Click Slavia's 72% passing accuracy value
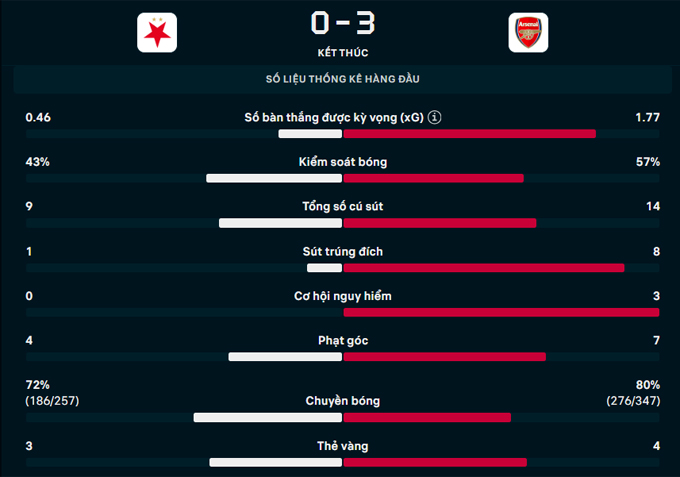This screenshot has width=680, height=477. (38, 385)
